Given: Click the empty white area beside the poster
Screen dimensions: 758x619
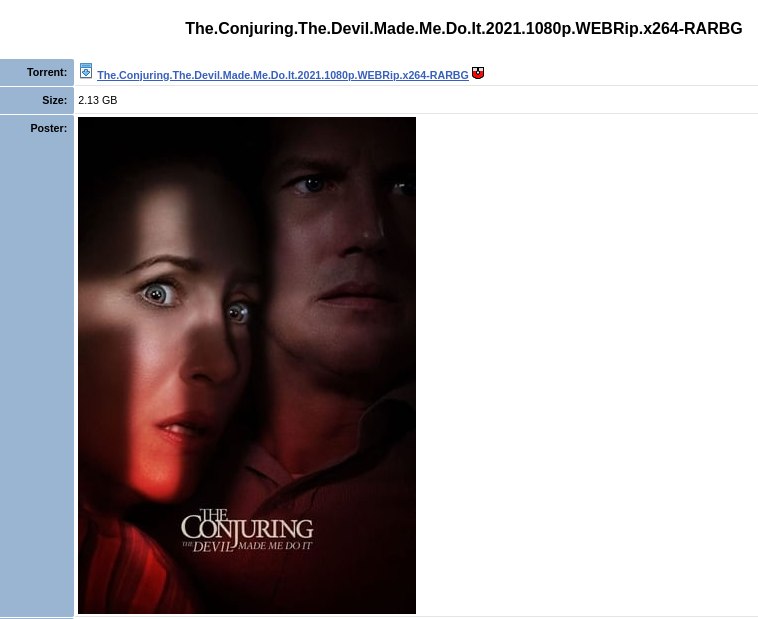Looking at the screenshot, I should click(585, 365).
